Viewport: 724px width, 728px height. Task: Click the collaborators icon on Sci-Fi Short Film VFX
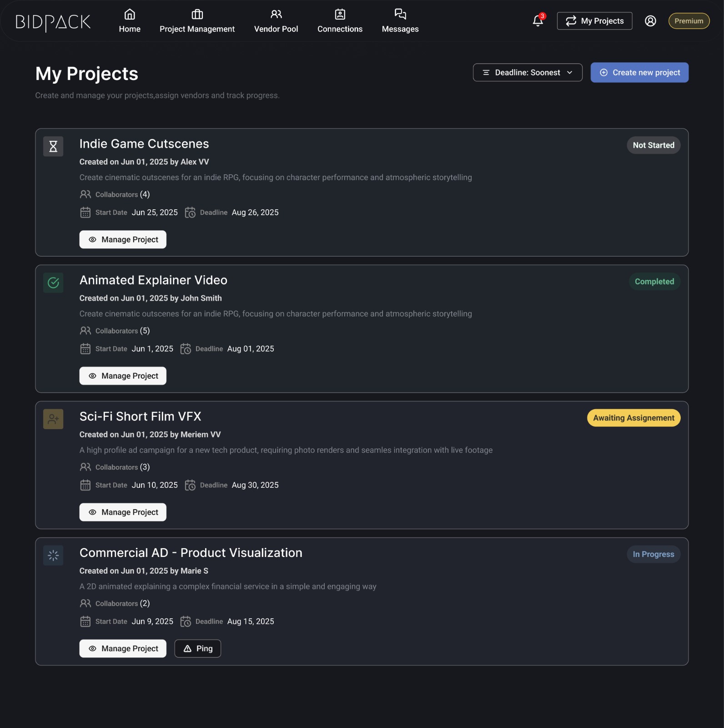85,467
